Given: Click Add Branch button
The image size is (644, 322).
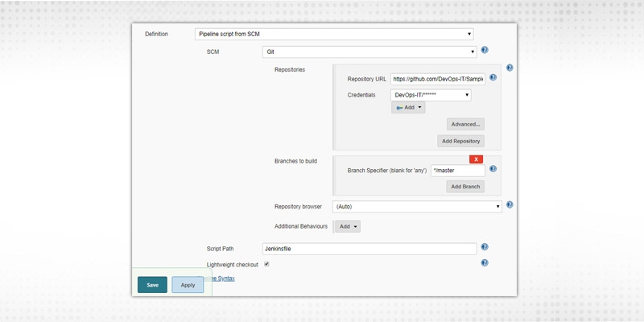Looking at the screenshot, I should click(x=465, y=187).
